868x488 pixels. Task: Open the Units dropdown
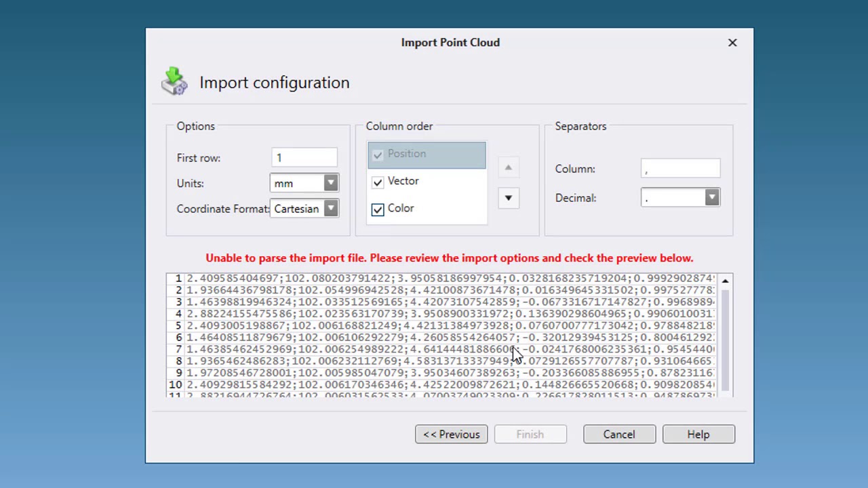tap(330, 183)
